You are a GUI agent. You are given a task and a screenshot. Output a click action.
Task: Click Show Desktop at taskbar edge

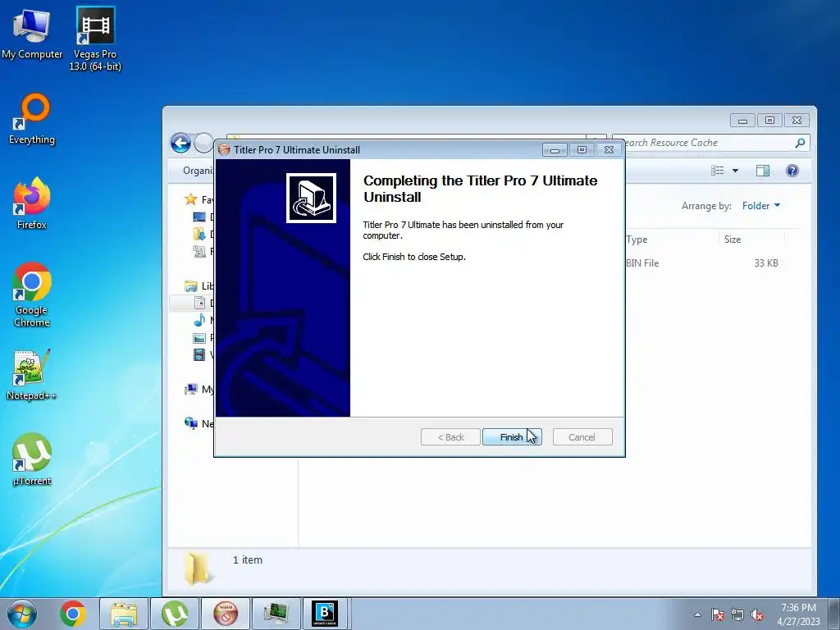834,614
